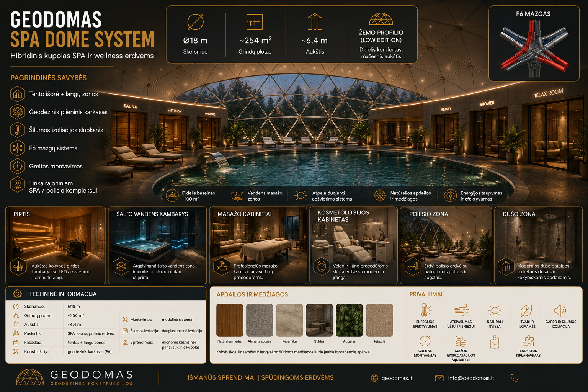Click the phone icon in the footer

click(x=514, y=378)
